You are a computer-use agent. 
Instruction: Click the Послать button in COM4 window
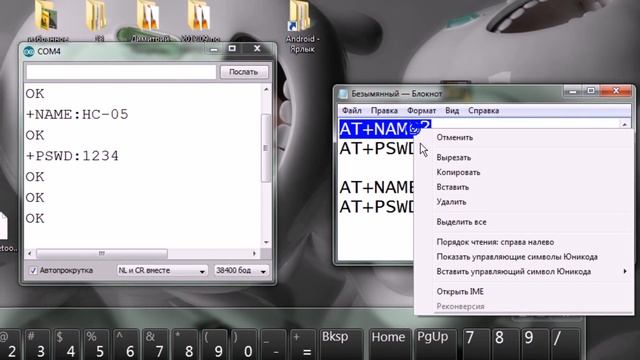[244, 72]
